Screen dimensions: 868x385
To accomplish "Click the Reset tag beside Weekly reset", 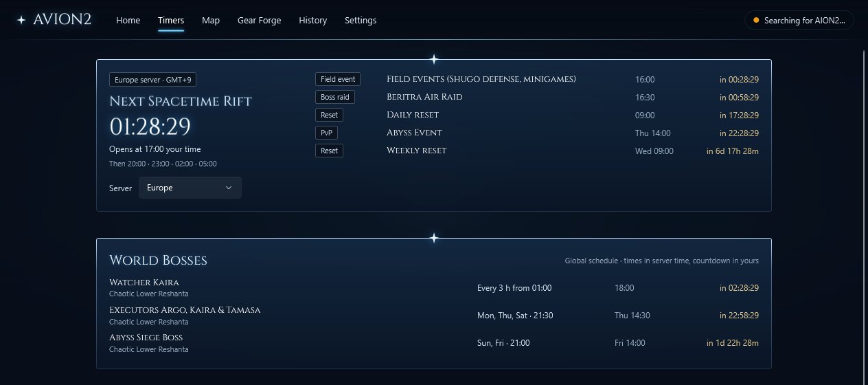I will pos(330,151).
